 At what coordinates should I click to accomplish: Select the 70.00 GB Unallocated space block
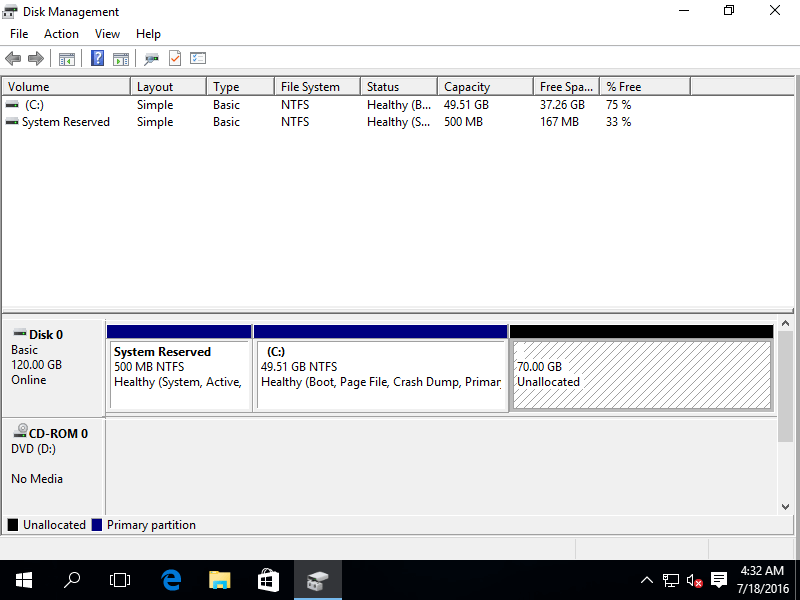641,375
